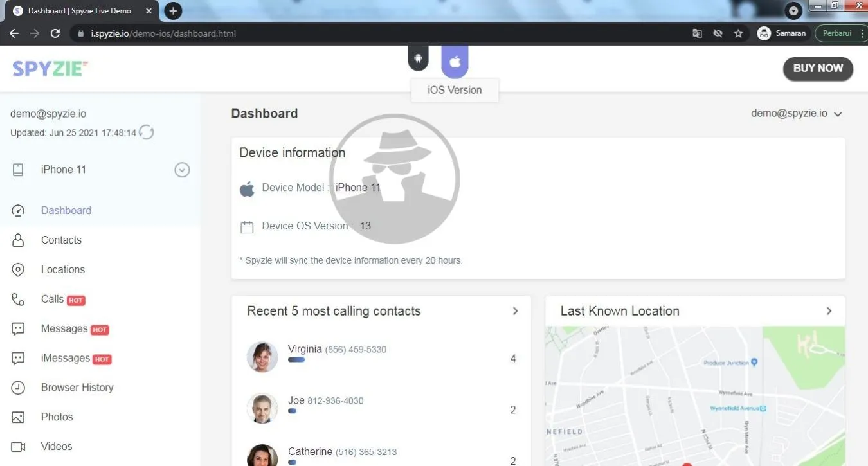Click the Device OS Version value 13

click(365, 226)
